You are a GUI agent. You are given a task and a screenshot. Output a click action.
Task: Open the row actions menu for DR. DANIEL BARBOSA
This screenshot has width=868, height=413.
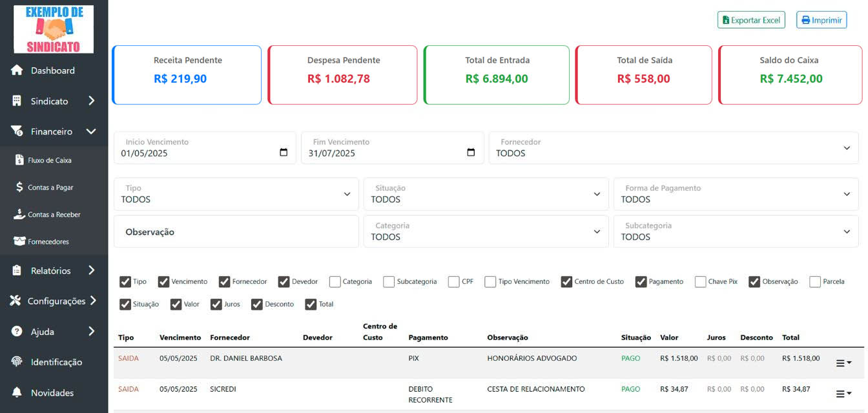click(843, 362)
